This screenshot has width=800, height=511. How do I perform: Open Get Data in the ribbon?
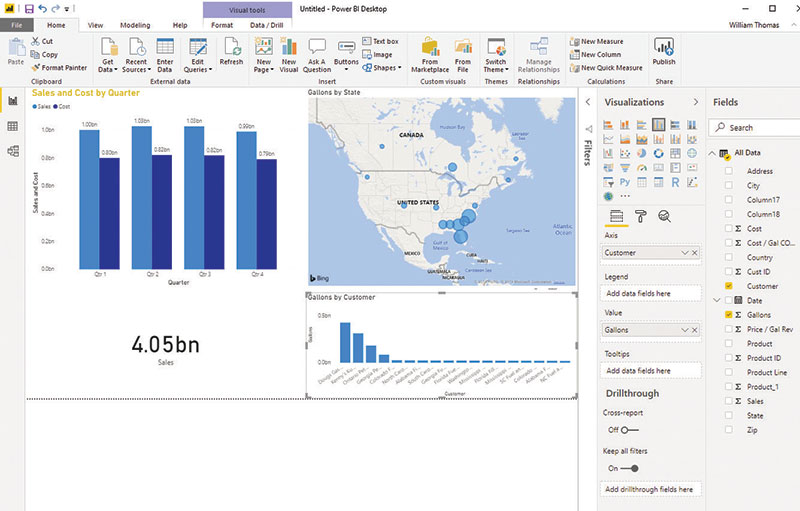pyautogui.click(x=107, y=53)
